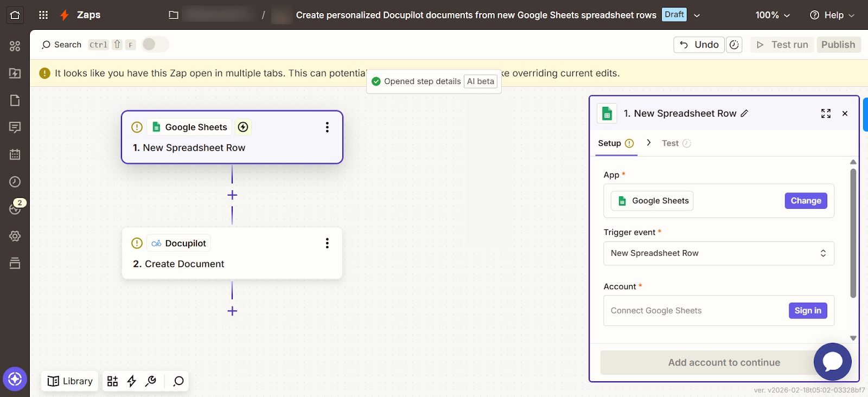868x397 pixels.
Task: Open the 100% zoom dropdown
Action: click(773, 15)
